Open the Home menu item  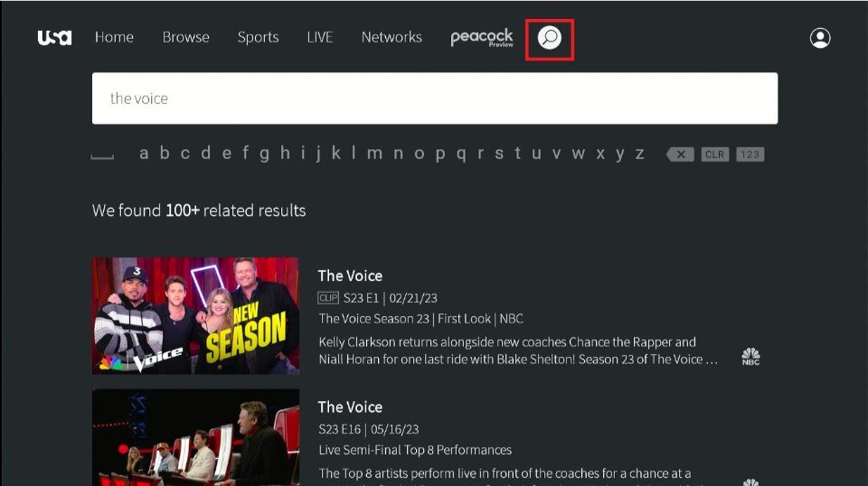[x=114, y=37]
